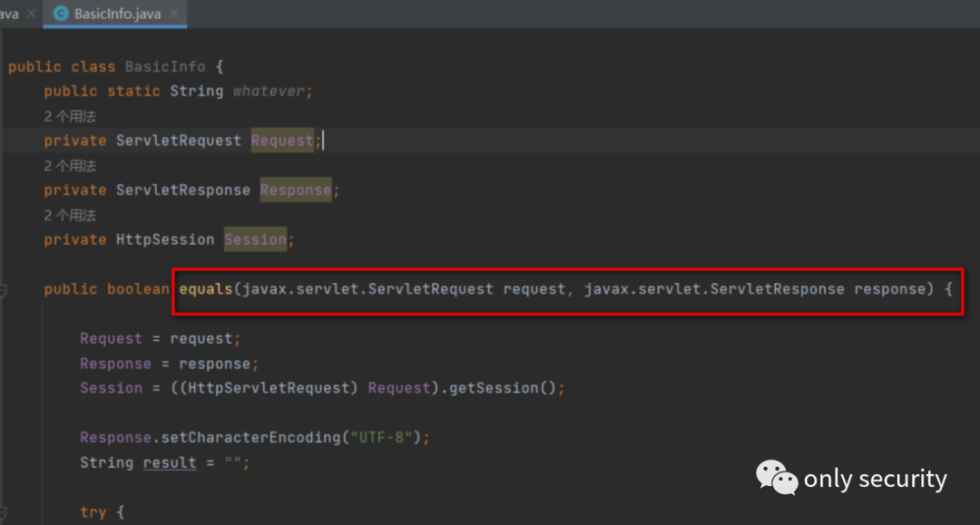Open usages hint above Request field
Image resolution: width=980 pixels, height=525 pixels.
pyautogui.click(x=70, y=116)
